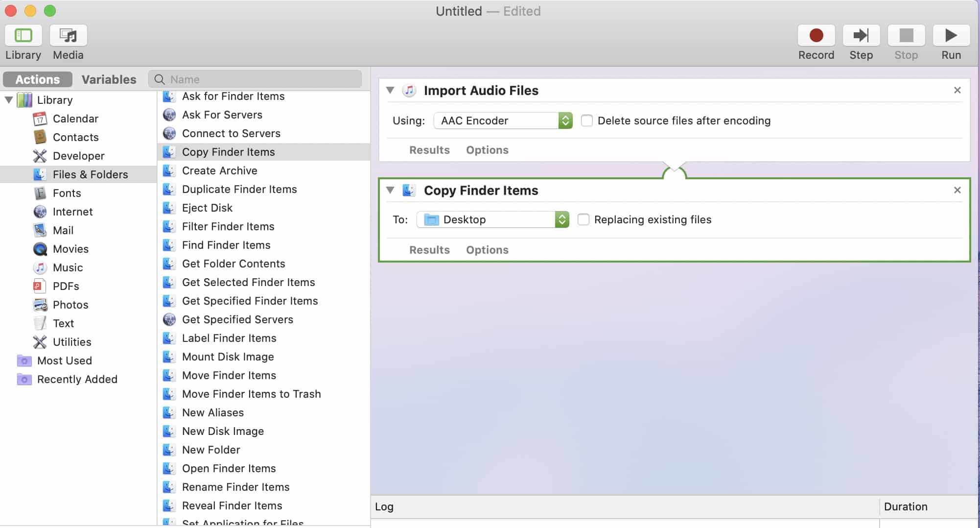
Task: Enable Delete source files after encoding
Action: (x=586, y=120)
